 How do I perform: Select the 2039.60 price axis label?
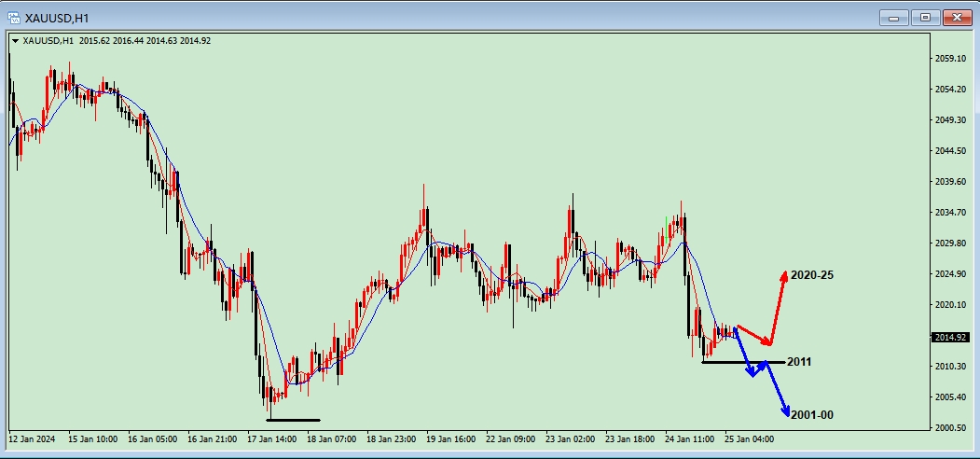(951, 181)
